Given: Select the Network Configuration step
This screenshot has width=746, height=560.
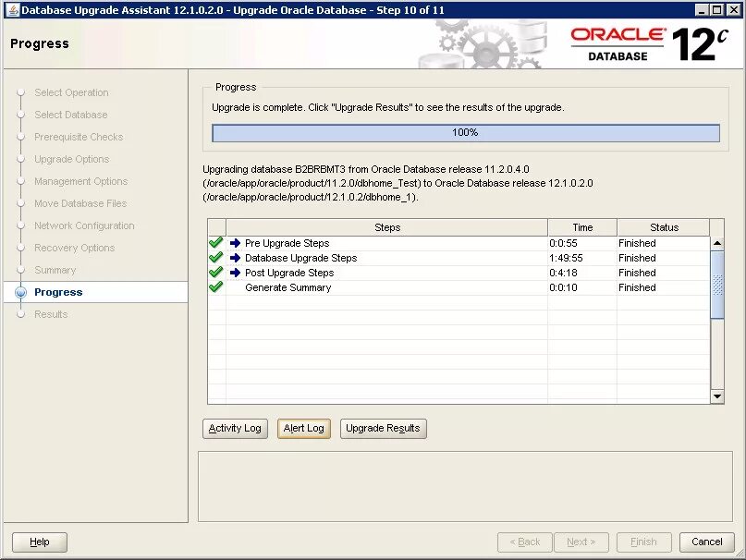Looking at the screenshot, I should click(84, 225).
